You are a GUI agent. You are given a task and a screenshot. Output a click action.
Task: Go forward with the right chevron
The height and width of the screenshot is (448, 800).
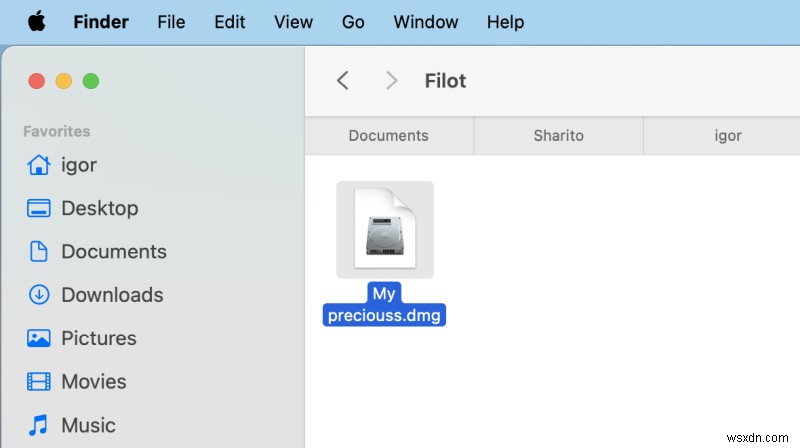[391, 81]
